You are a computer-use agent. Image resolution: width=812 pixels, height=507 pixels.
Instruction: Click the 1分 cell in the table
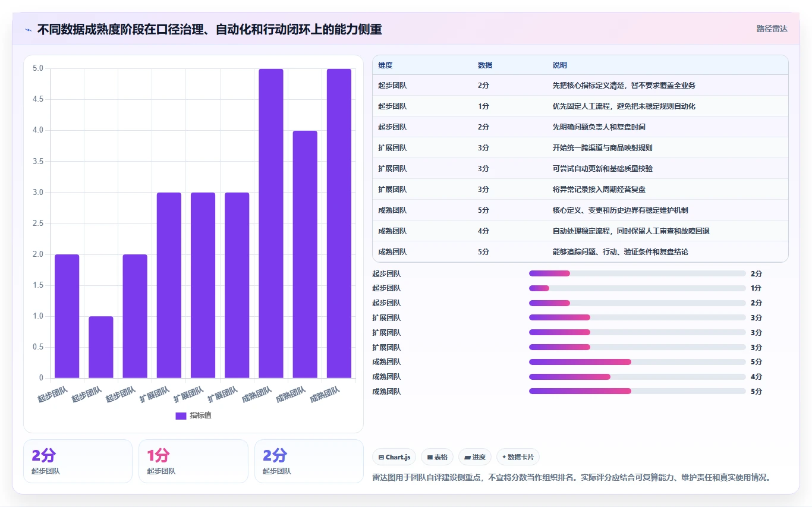point(483,106)
